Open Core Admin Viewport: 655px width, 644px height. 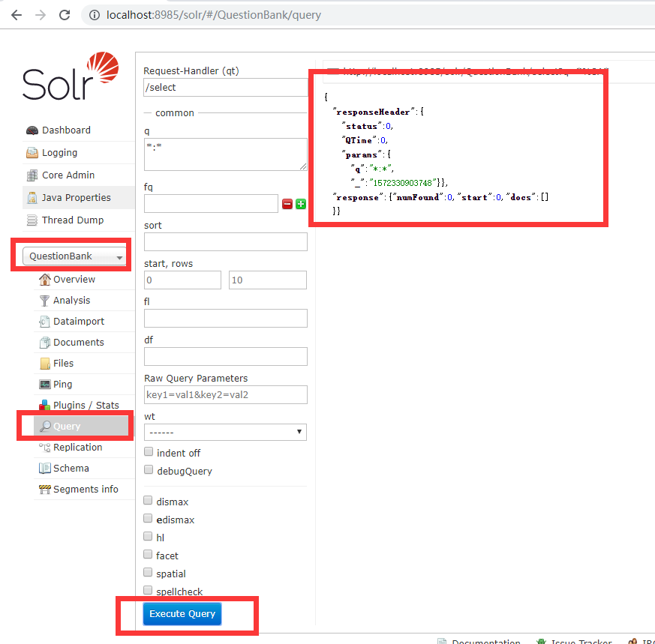(x=62, y=175)
